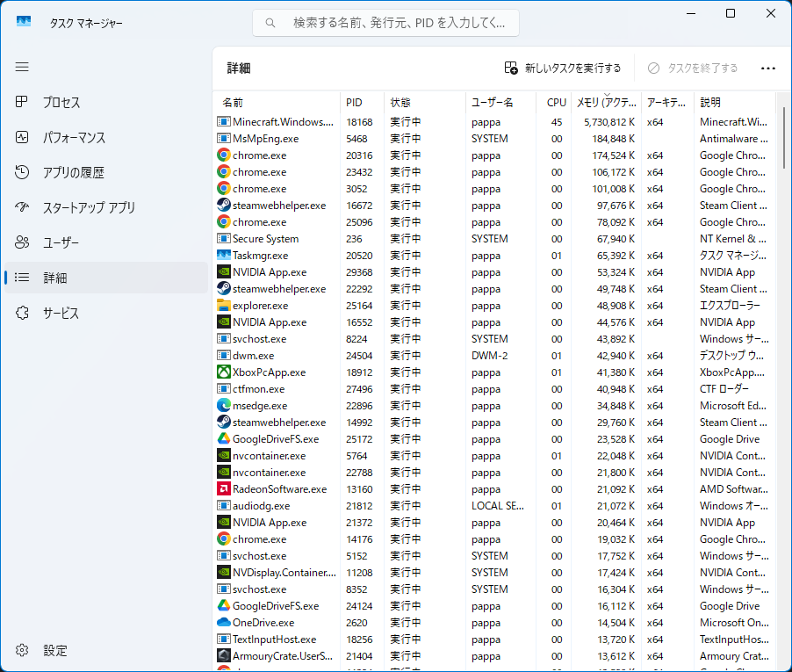Click chrome.exe row with PID 3052
Viewport: 792px width, 672px height.
pyautogui.click(x=495, y=189)
